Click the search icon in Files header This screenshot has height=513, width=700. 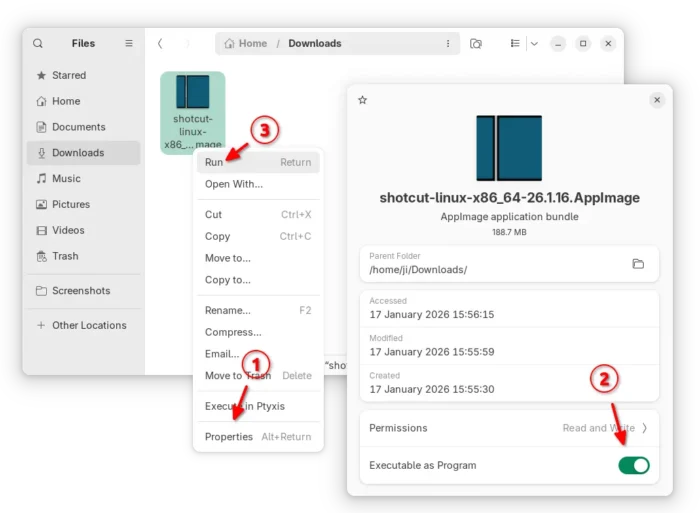click(38, 44)
